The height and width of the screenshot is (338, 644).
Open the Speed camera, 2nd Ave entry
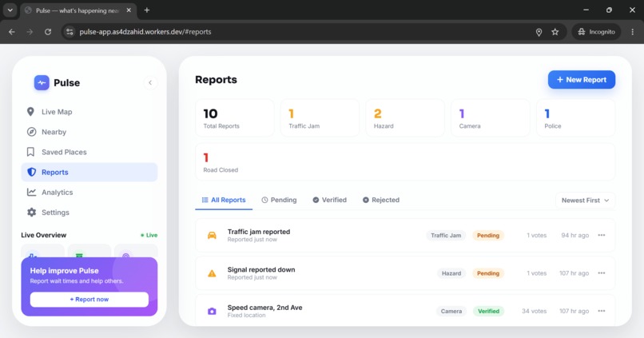[x=405, y=311]
